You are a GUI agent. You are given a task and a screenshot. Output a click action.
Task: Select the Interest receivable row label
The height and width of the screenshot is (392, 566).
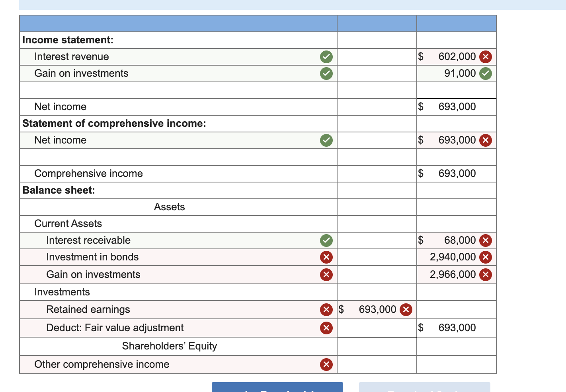tap(88, 241)
